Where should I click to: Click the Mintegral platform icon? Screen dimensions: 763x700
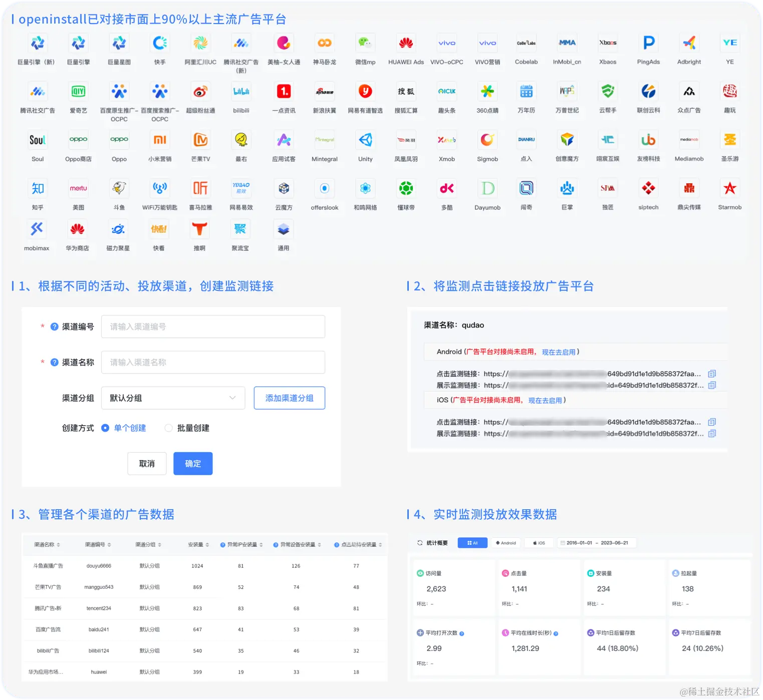click(x=325, y=140)
